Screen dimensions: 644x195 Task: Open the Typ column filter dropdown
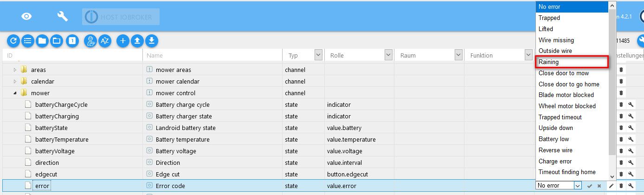pyautogui.click(x=318, y=55)
